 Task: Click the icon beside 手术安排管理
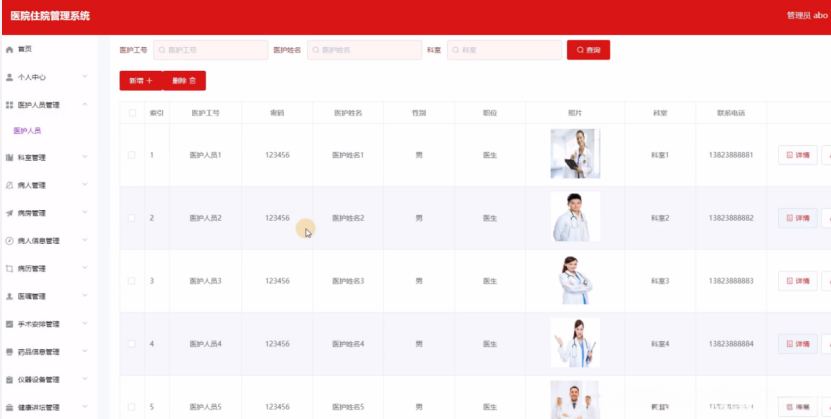tap(9, 324)
